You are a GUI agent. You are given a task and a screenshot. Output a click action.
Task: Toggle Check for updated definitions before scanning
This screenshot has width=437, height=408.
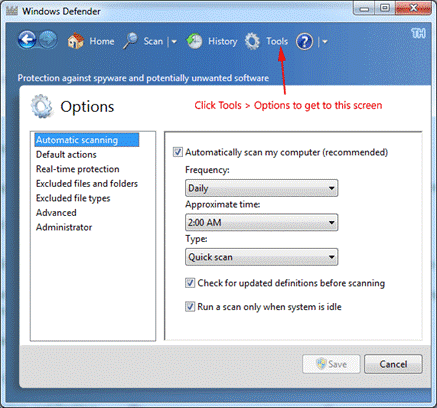tap(190, 283)
